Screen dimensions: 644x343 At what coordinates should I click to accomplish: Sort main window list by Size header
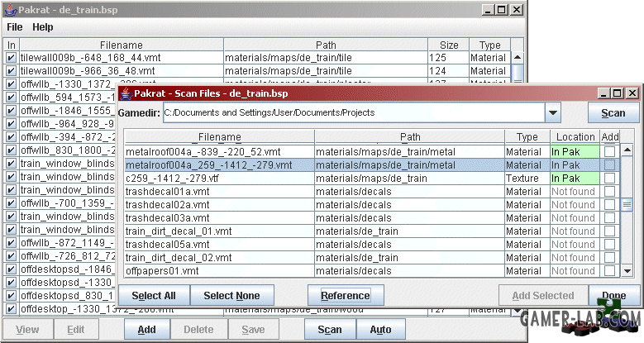449,45
